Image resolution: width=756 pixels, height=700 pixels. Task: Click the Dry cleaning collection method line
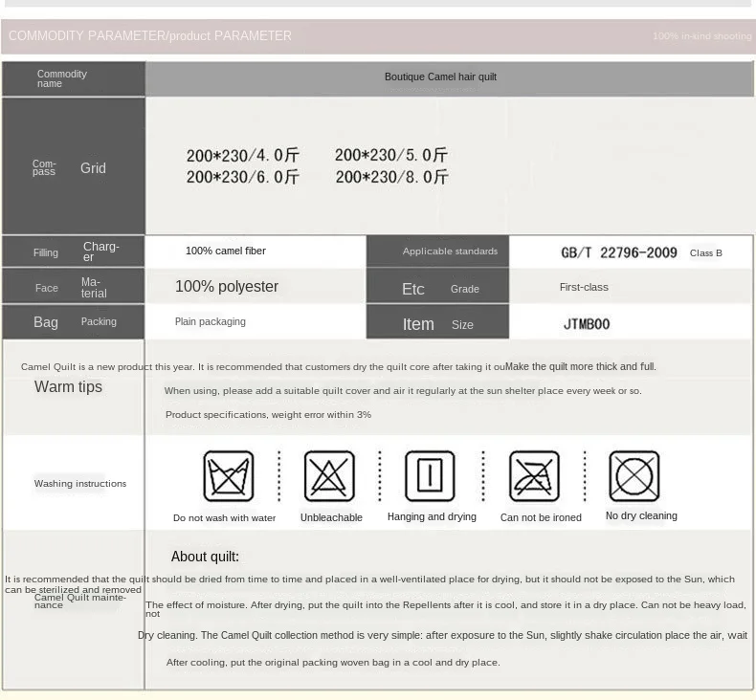[x=443, y=635]
